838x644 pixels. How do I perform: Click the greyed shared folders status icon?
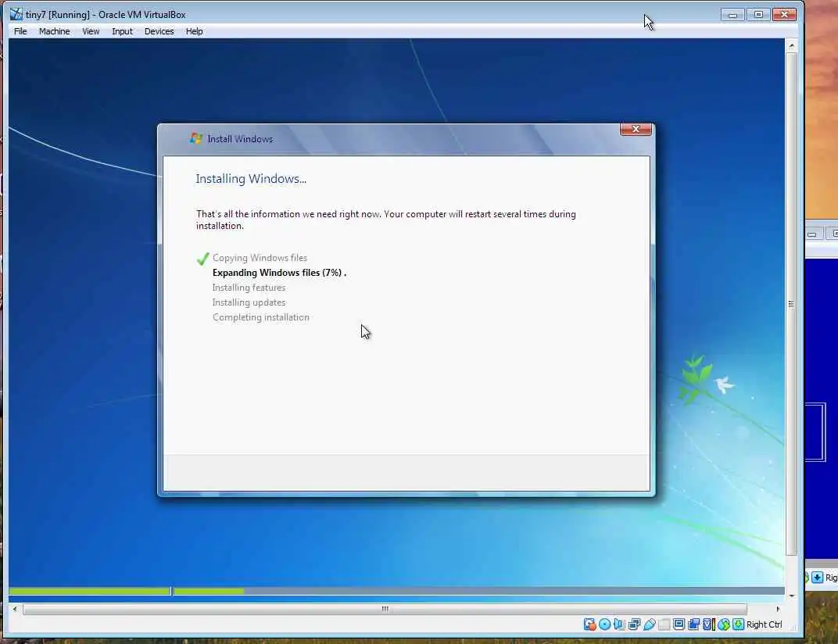click(664, 624)
